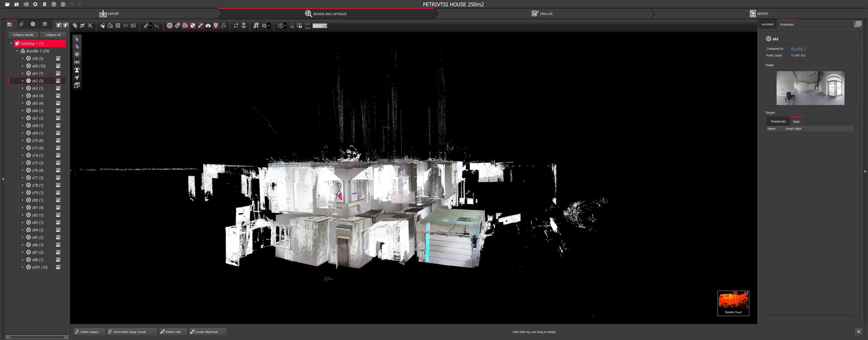
Task: Click the measure ruler tool
Action: tap(146, 26)
